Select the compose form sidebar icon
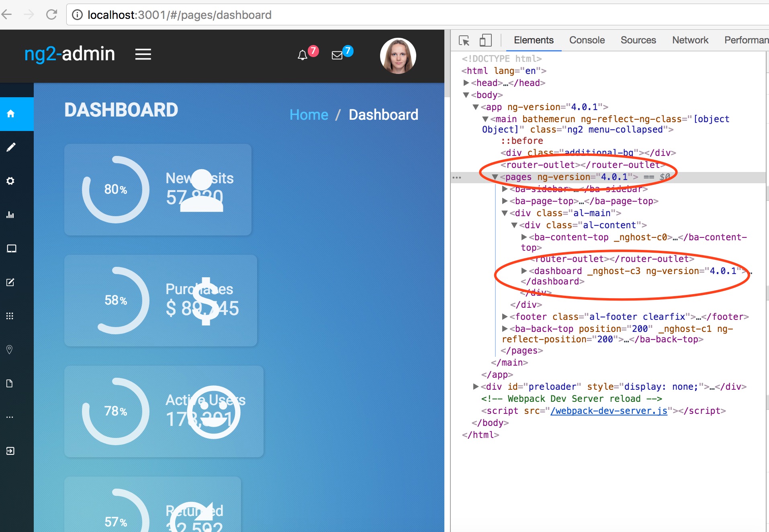Viewport: 769px width, 532px height. tap(10, 282)
